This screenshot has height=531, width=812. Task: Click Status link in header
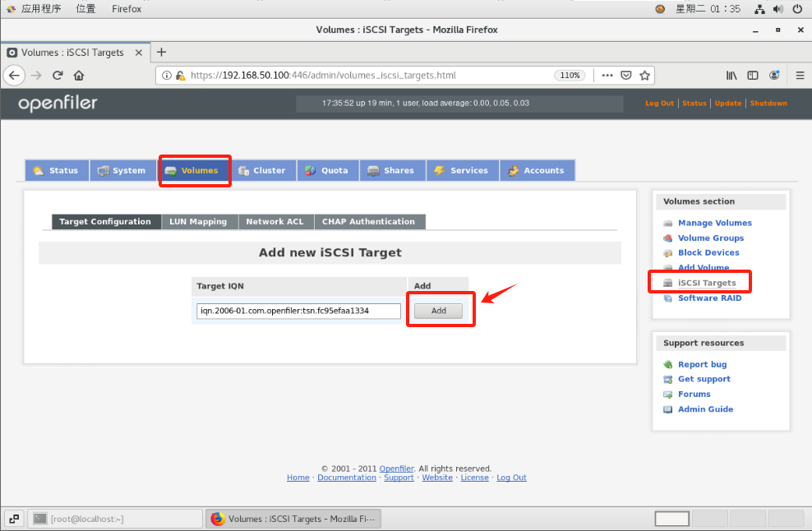pos(694,104)
